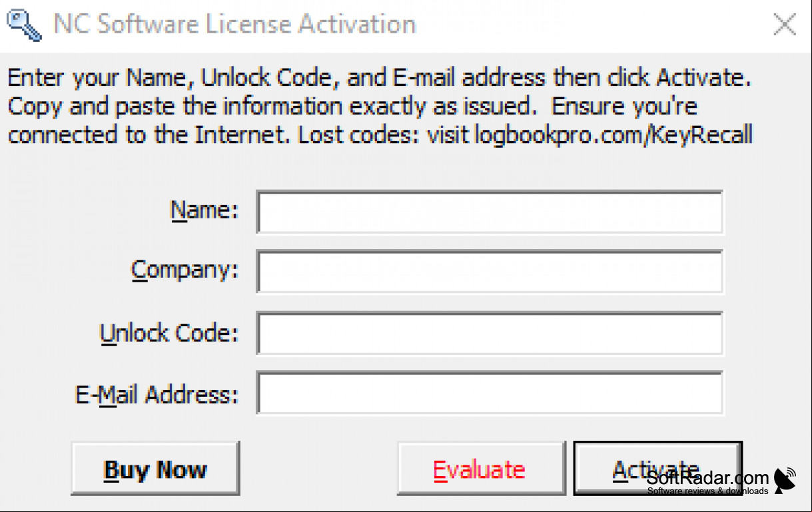
Task: Click the logbookpro.com/KeyRecall address text
Action: 613,135
